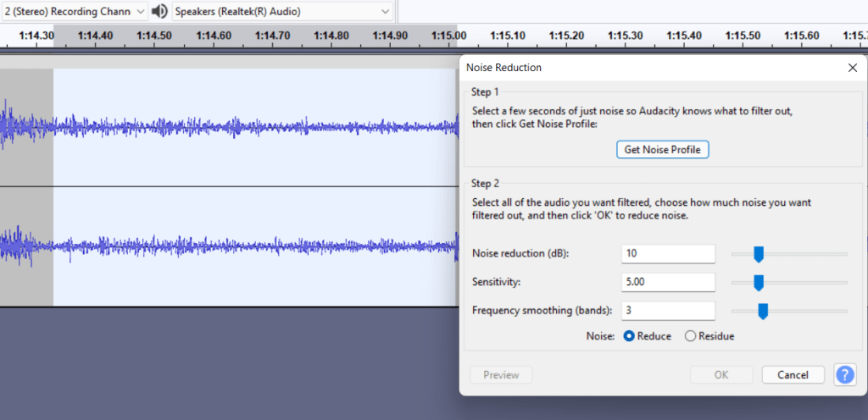Close the Noise Reduction dialog
Viewport: 868px width, 420px height.
[x=852, y=68]
